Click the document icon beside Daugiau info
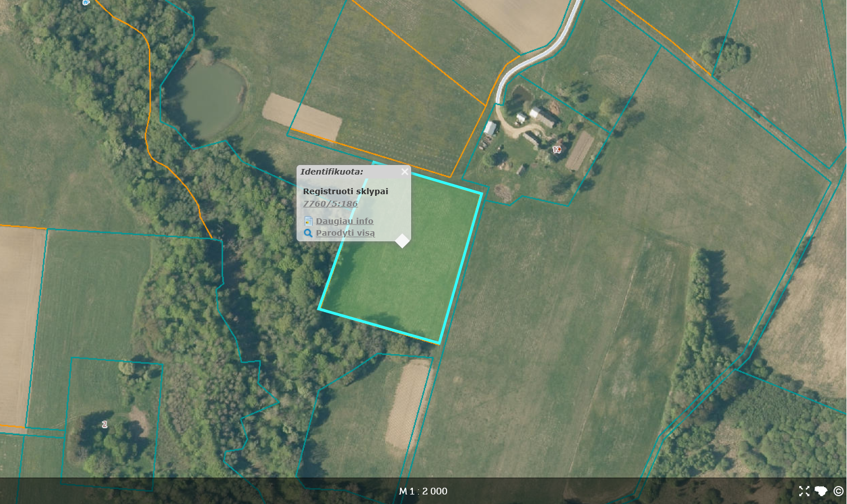 (x=308, y=221)
